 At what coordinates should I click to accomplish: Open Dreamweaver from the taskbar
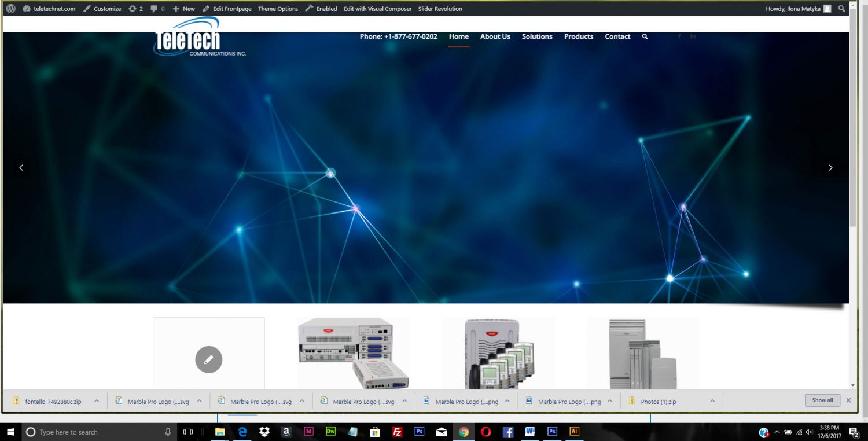pyautogui.click(x=331, y=432)
